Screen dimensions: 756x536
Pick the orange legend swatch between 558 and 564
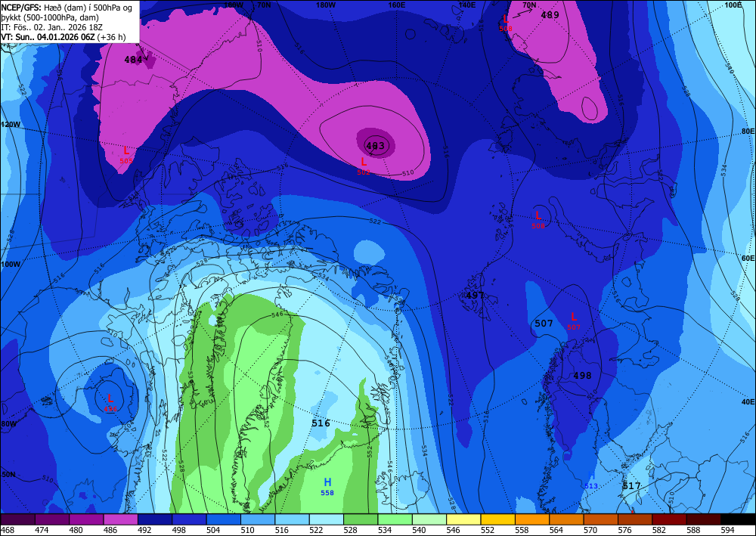532,519
